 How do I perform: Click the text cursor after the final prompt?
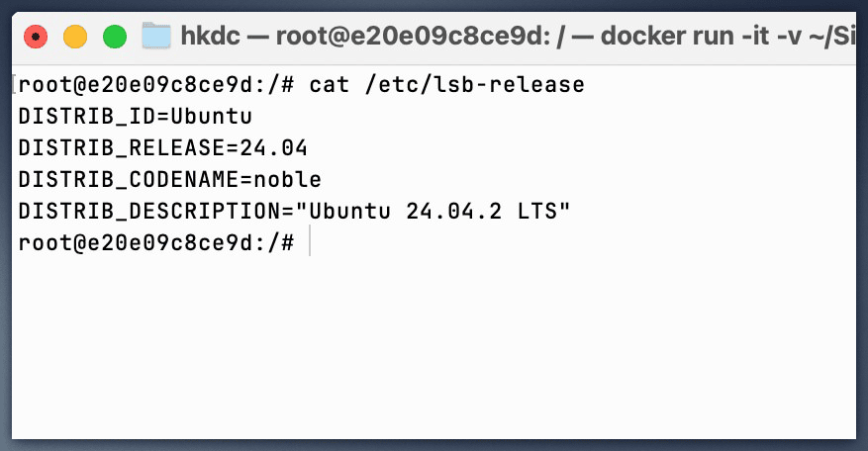pos(311,242)
